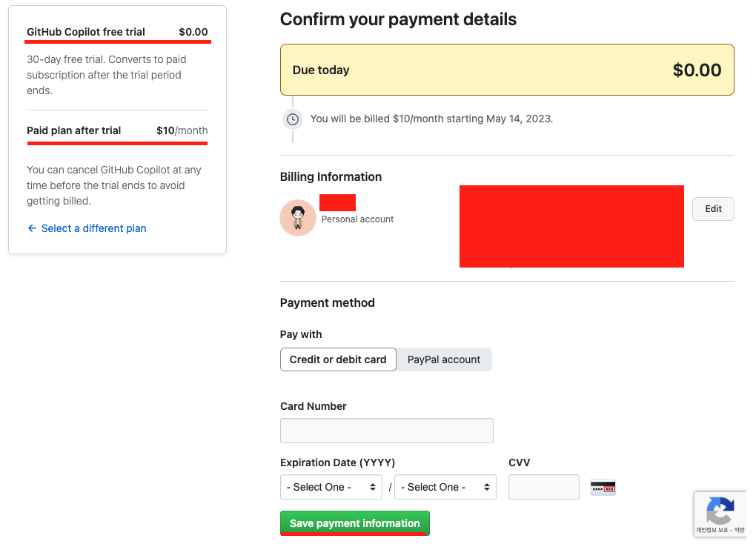
Task: Click the yellow Due today banner
Action: click(507, 70)
